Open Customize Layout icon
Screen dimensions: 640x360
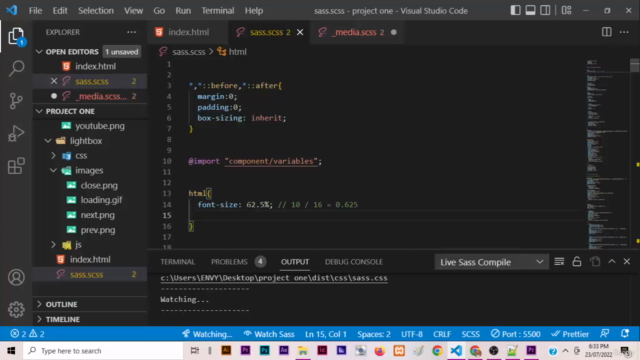pos(567,10)
